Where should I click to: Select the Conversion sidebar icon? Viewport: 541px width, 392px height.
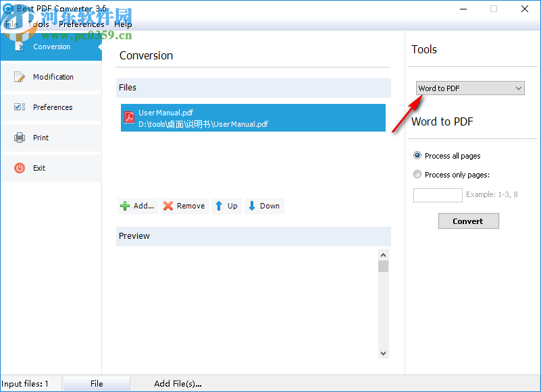(20, 47)
